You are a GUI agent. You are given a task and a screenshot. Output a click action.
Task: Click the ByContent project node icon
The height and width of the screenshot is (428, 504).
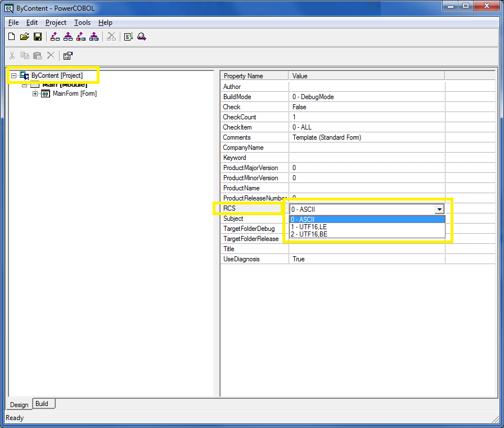tap(24, 75)
